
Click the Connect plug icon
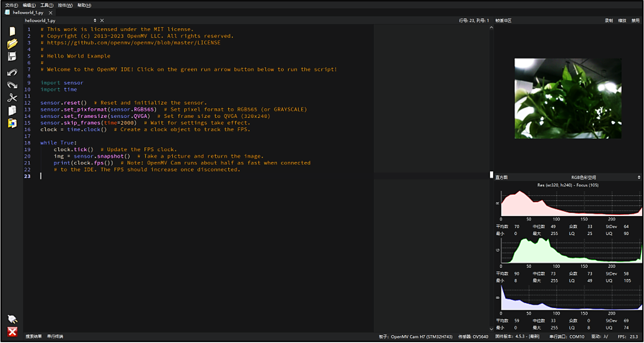tap(12, 319)
